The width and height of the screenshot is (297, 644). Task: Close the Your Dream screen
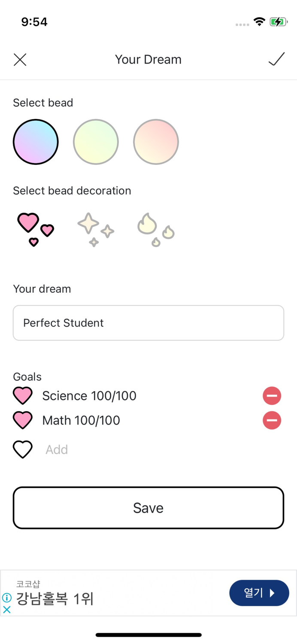click(20, 59)
